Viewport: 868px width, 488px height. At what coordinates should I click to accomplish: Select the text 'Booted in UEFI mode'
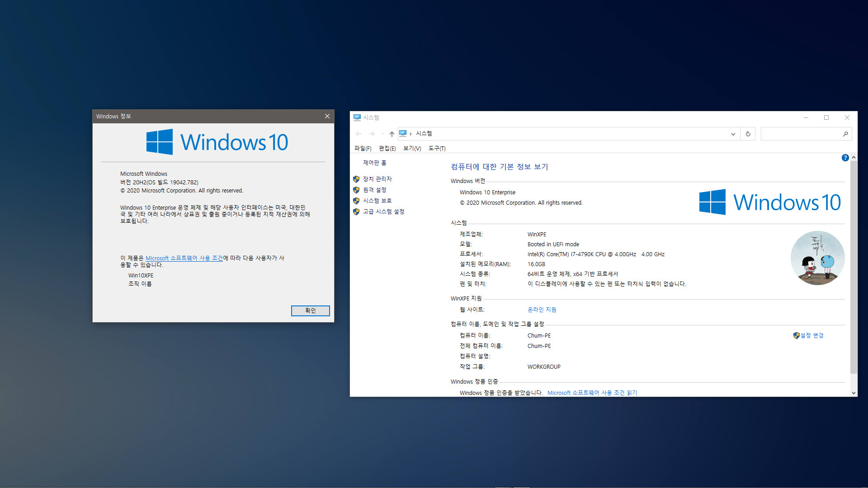click(553, 244)
